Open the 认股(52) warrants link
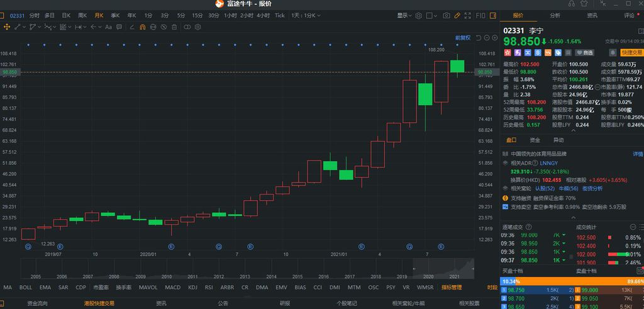Viewport: 644px width, 309px height. point(545,188)
